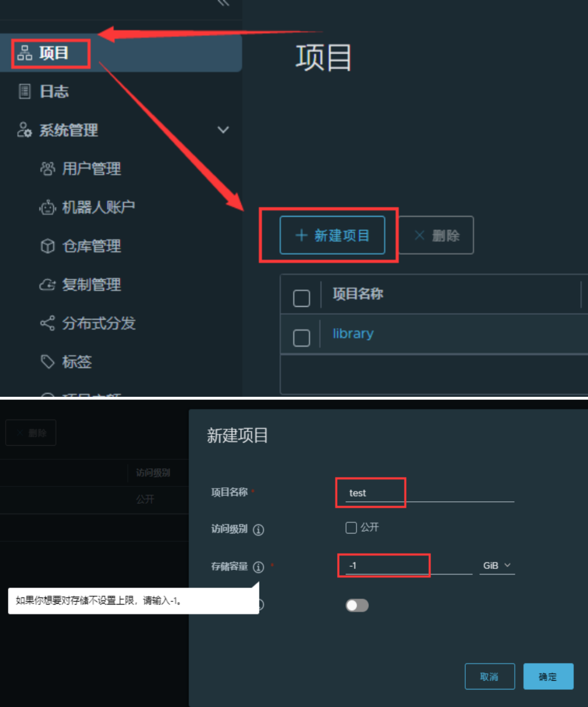This screenshot has height=707, width=588.
Task: Click the Labels (标签) tag icon
Action: click(47, 362)
